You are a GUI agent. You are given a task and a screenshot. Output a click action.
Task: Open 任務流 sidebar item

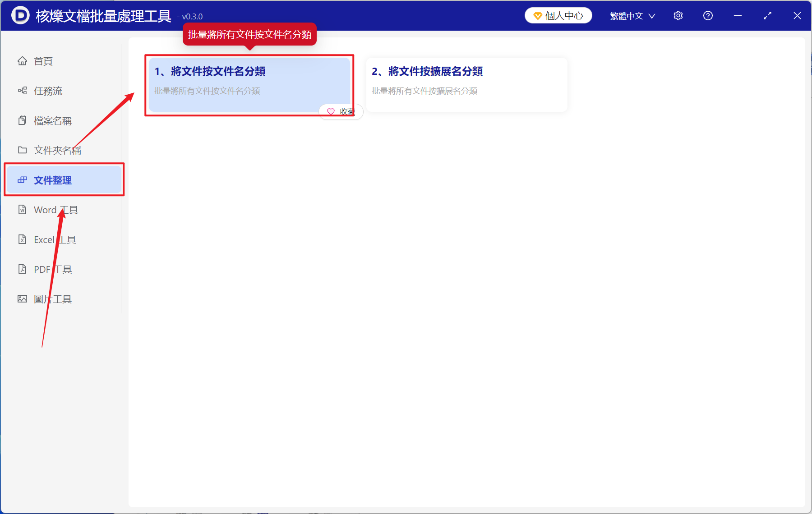pyautogui.click(x=64, y=91)
